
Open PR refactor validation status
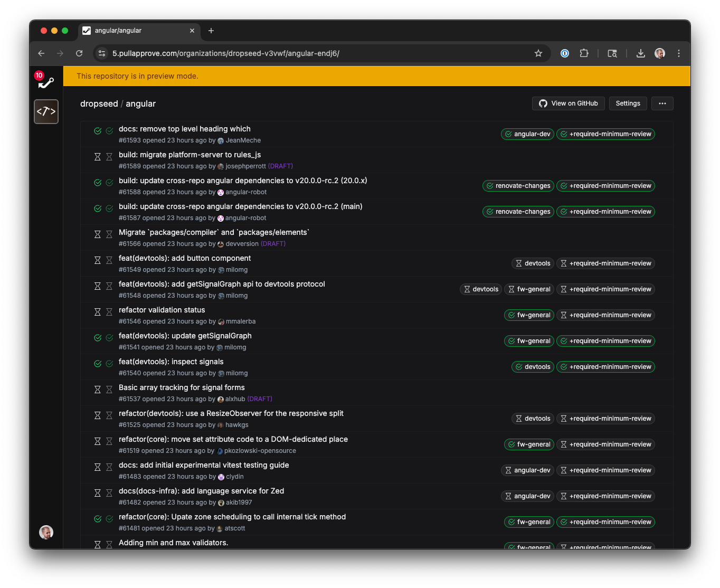click(162, 310)
